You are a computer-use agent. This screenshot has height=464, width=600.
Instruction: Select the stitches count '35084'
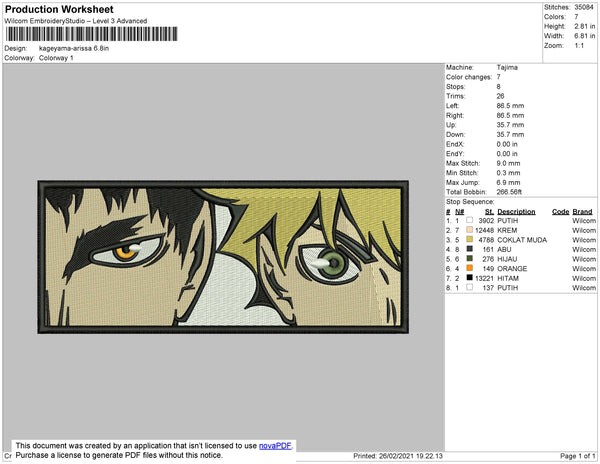point(584,7)
